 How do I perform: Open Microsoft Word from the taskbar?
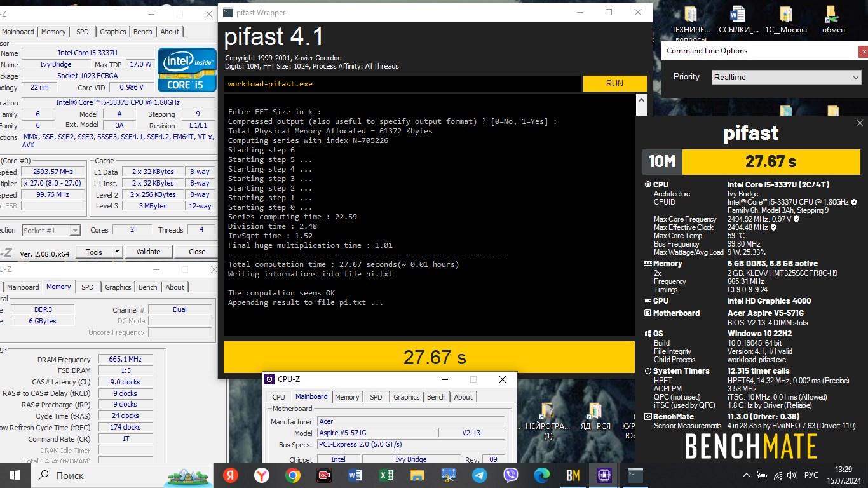(x=355, y=475)
